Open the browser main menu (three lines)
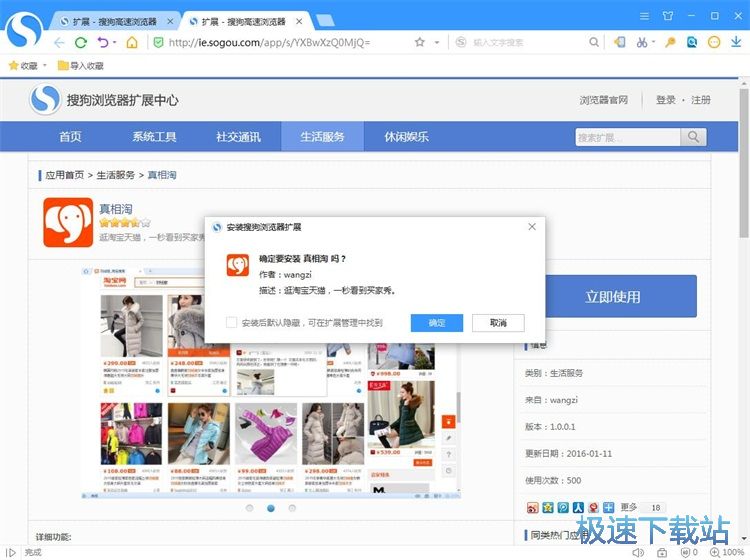Viewport: 750px width, 560px height. tap(644, 16)
